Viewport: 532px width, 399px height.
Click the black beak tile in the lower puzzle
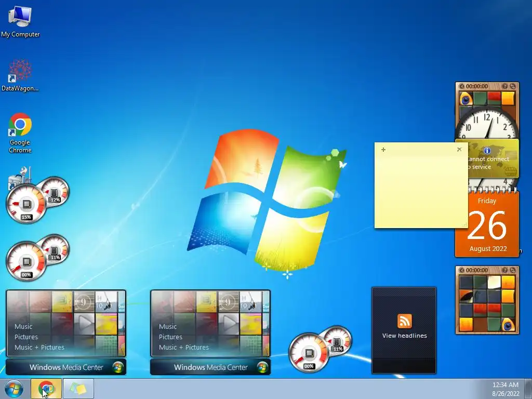coord(466,296)
